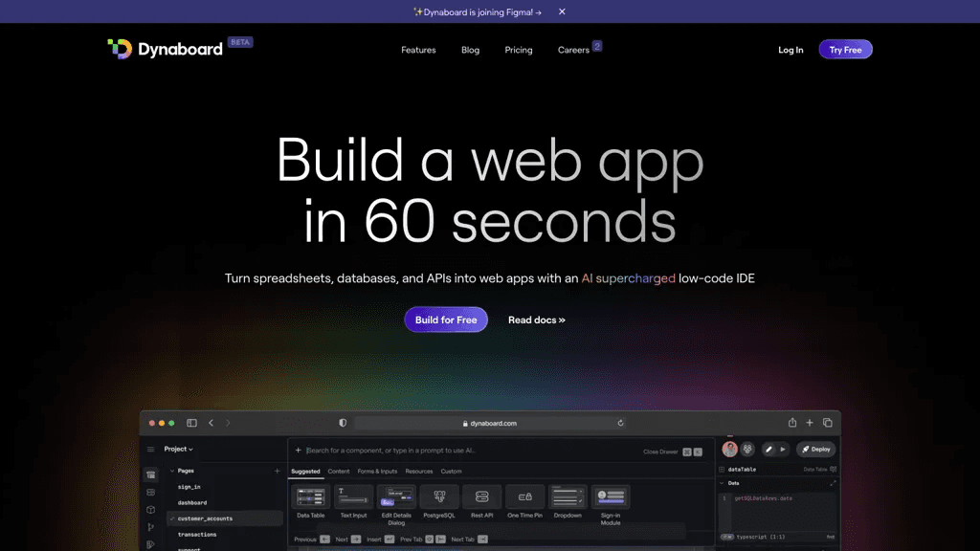Select the Data Table component icon
Viewport: 980px width, 551px height.
(x=311, y=496)
